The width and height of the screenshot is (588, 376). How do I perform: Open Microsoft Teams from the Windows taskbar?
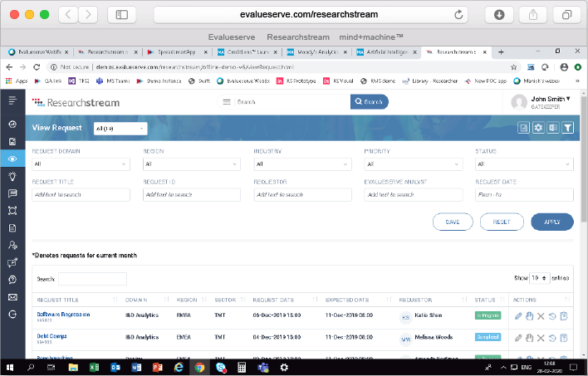263,368
